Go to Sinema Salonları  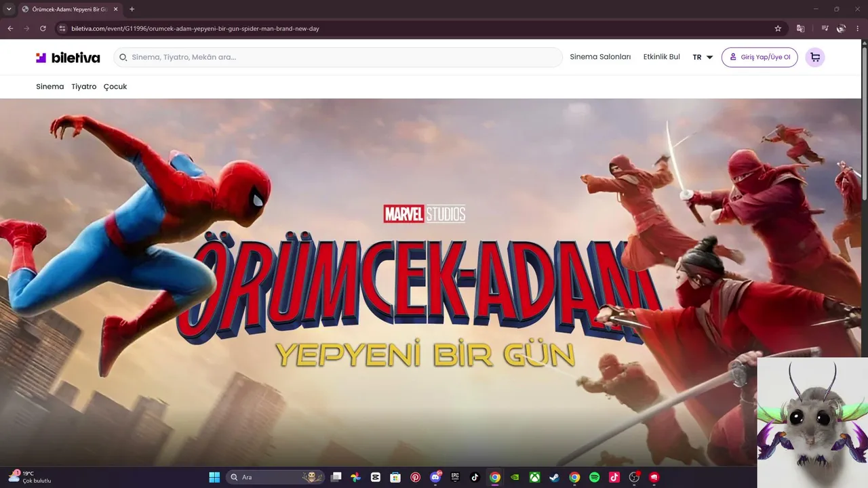(x=600, y=57)
